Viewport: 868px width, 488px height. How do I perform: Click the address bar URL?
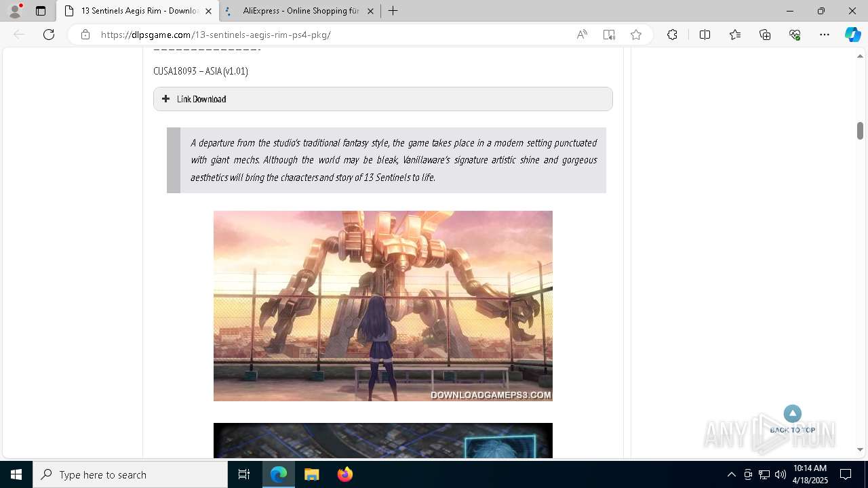tap(216, 35)
